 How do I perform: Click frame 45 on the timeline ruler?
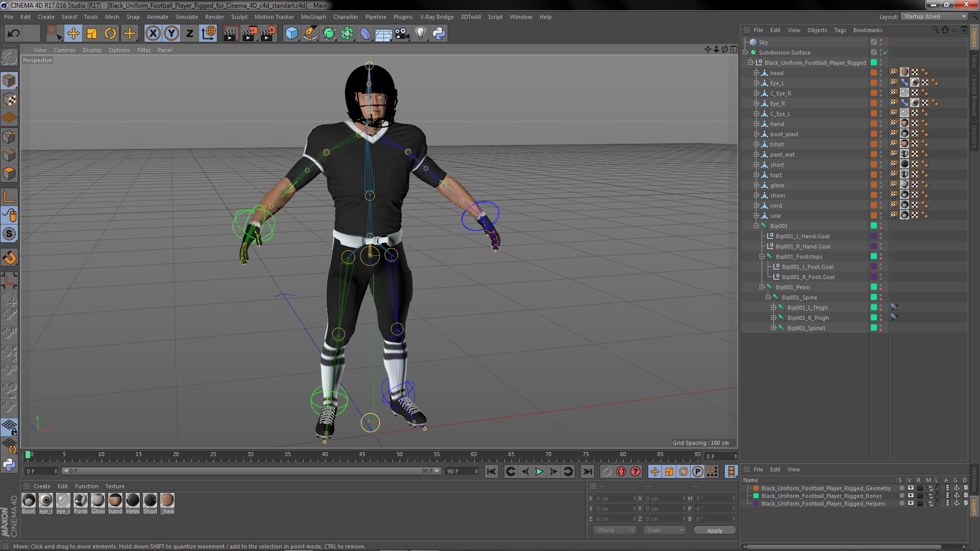pos(362,455)
